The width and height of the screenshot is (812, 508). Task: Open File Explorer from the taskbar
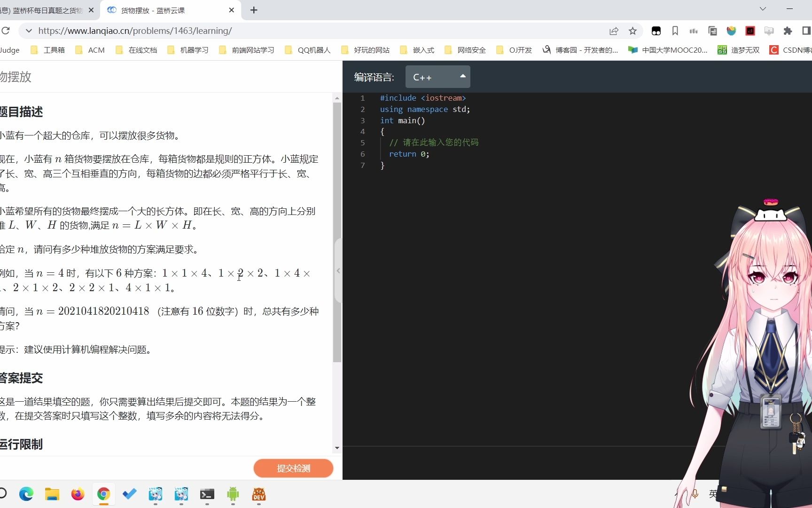[52, 494]
